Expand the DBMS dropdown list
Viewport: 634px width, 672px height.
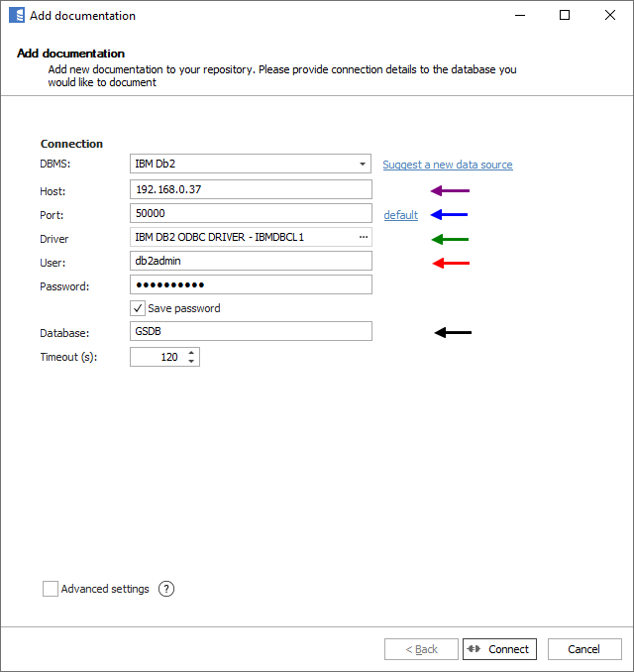(363, 165)
